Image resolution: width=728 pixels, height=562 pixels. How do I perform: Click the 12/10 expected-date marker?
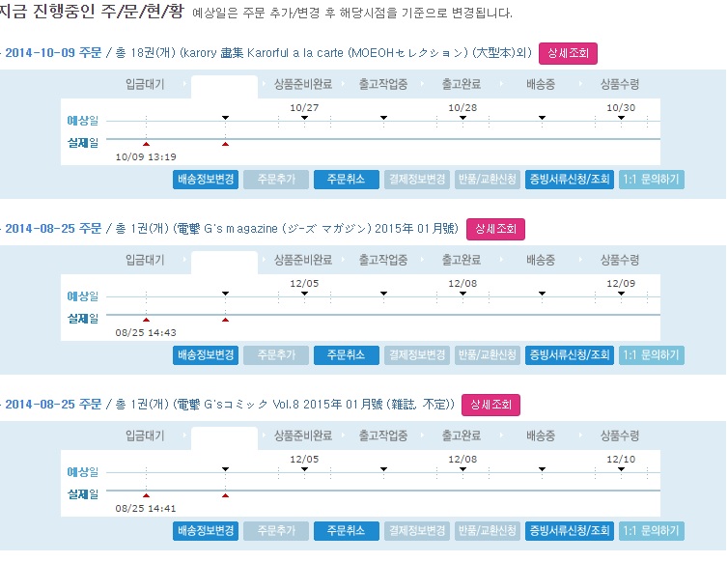[621, 469]
